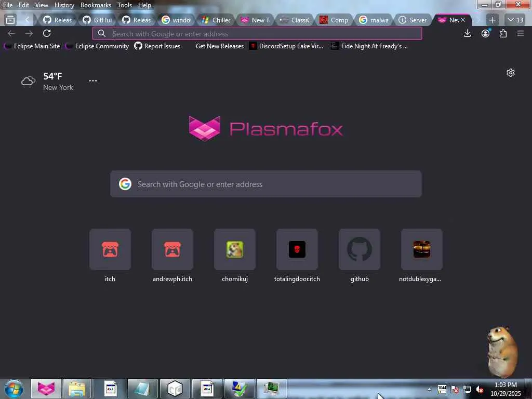Focus the page's Google search box
The image size is (532, 399).
tap(266, 184)
